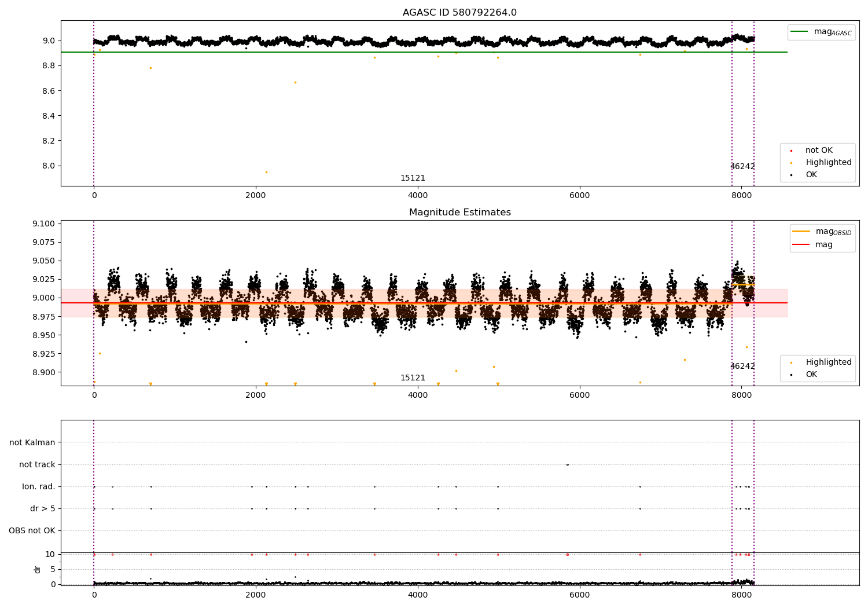The image size is (868, 608).
Task: Select 'Highlighted' in the AGASC plot legend
Action: click(821, 163)
